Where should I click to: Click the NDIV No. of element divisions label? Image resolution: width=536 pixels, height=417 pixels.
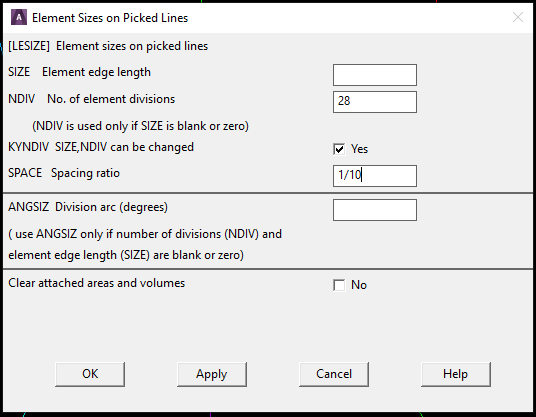point(91,99)
